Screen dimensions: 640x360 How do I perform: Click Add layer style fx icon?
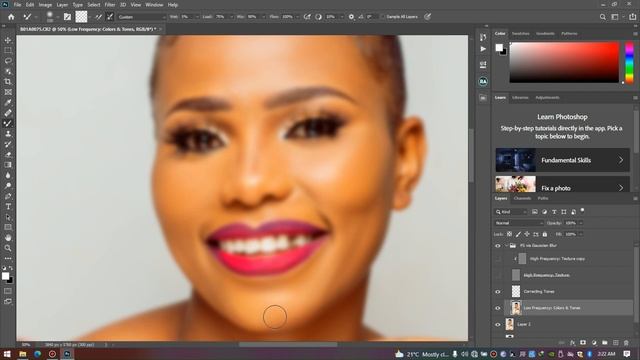click(x=572, y=343)
